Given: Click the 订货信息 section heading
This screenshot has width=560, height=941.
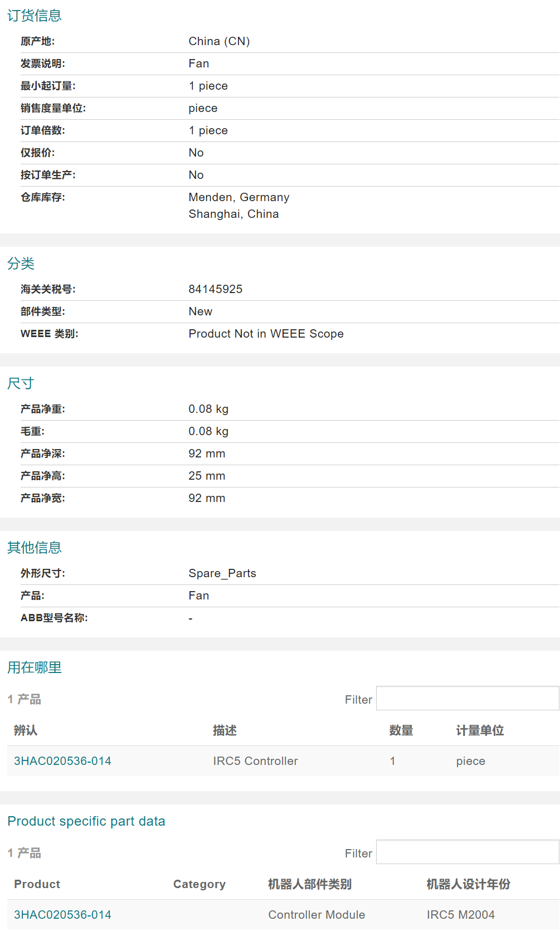Looking at the screenshot, I should click(34, 16).
